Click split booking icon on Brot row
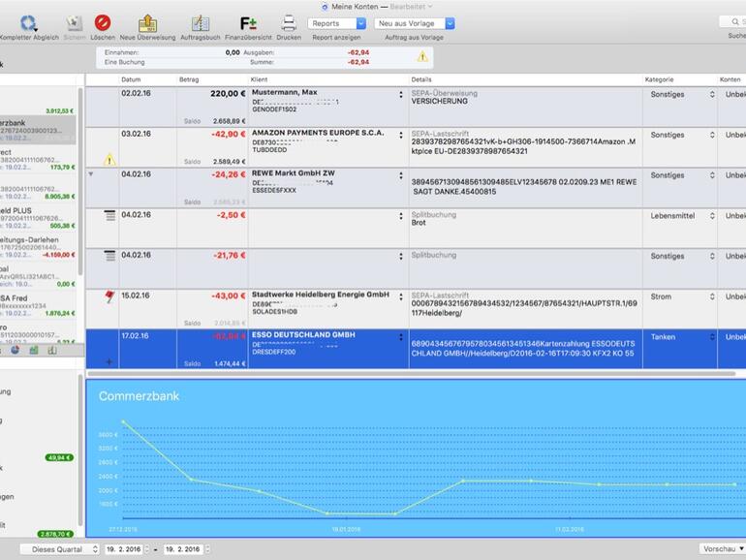746x560 pixels. coord(109,216)
